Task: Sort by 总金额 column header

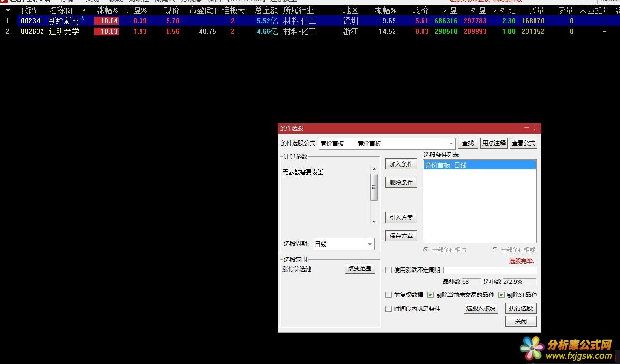Action: click(267, 10)
